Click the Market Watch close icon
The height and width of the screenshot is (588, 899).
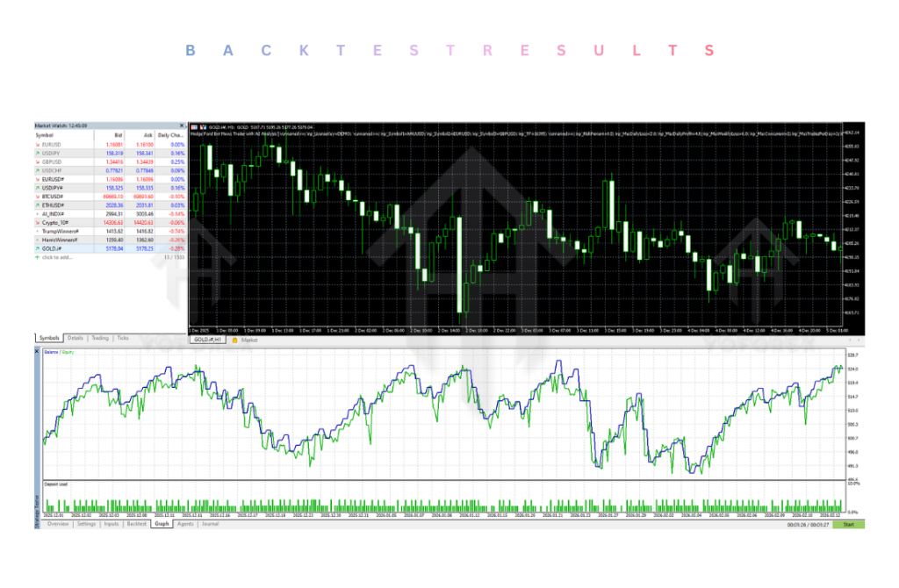click(x=182, y=125)
